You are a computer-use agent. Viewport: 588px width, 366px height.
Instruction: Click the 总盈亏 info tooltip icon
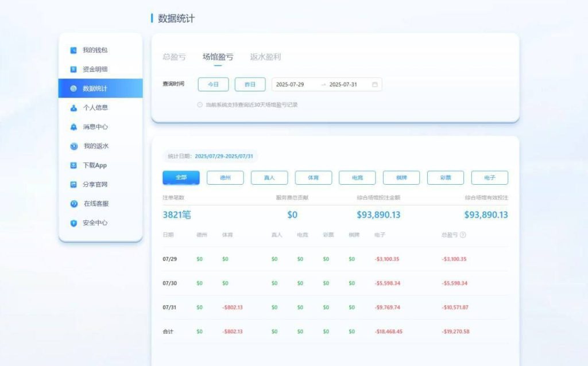pos(463,234)
